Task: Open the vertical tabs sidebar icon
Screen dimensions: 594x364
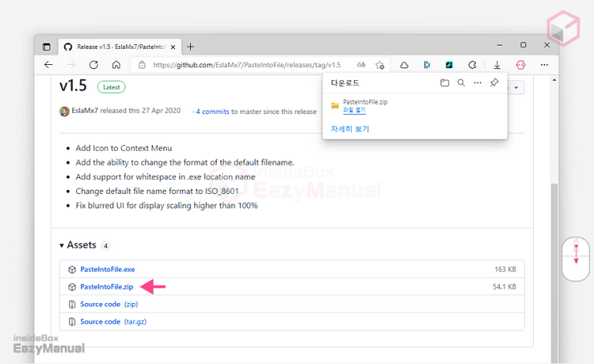Action: (47, 47)
